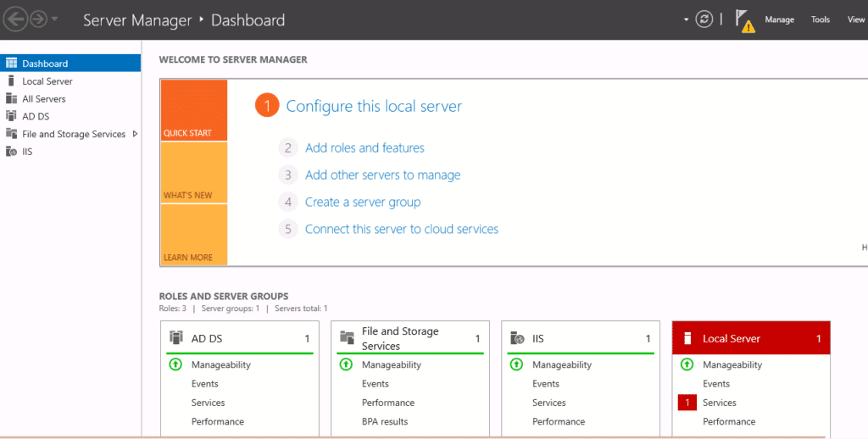Select IIS in the sidebar

[x=70, y=152]
